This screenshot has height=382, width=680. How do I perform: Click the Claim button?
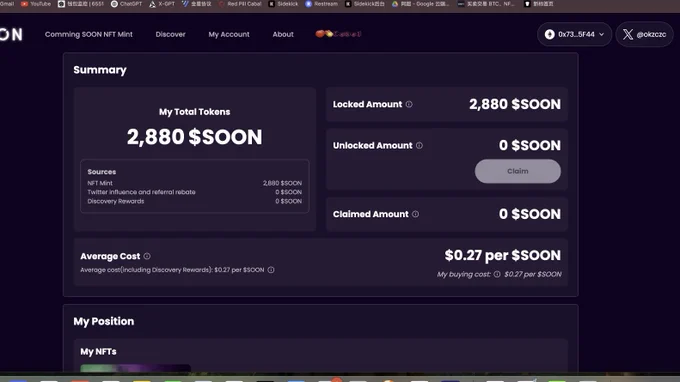coord(517,171)
